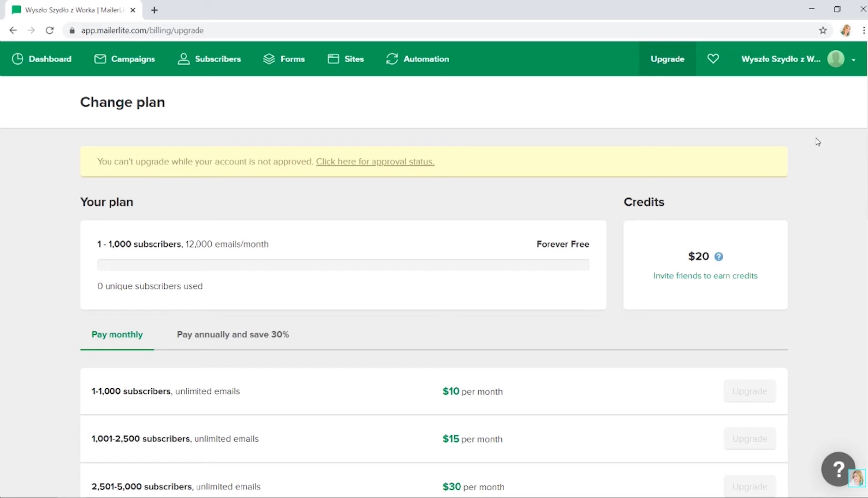
Task: Click the Automation refresh arrows icon
Action: (392, 59)
